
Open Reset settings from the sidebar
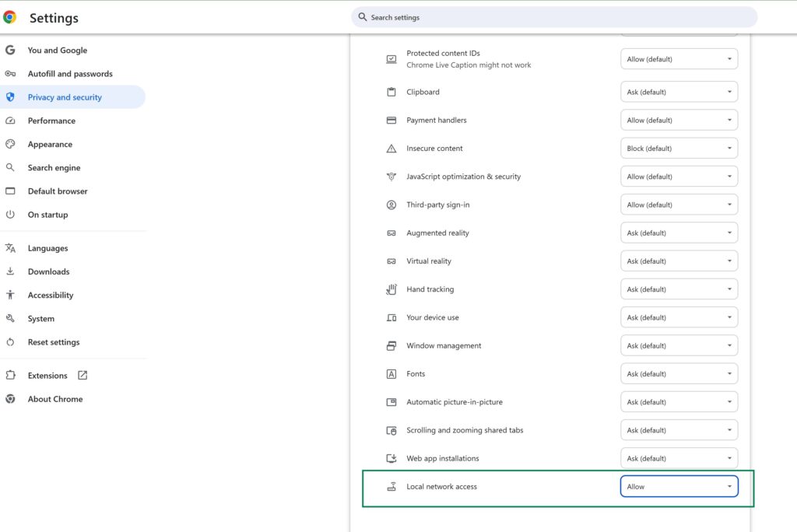point(54,342)
